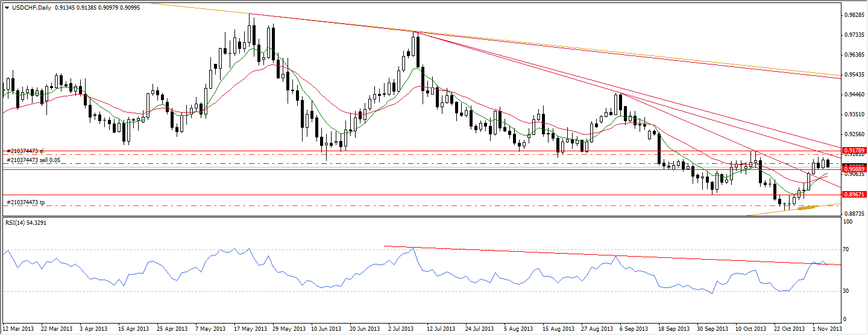Click the 0.97335 price scale value
The image size is (868, 335).
[855, 35]
